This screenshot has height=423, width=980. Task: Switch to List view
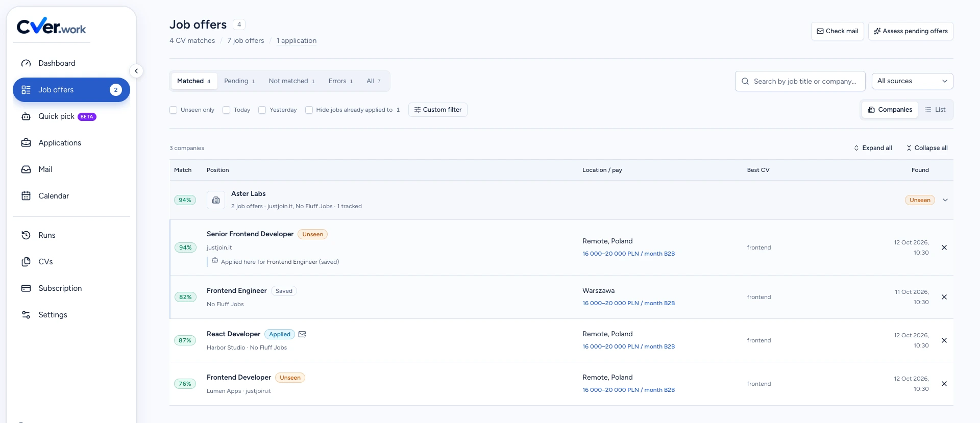pos(935,110)
